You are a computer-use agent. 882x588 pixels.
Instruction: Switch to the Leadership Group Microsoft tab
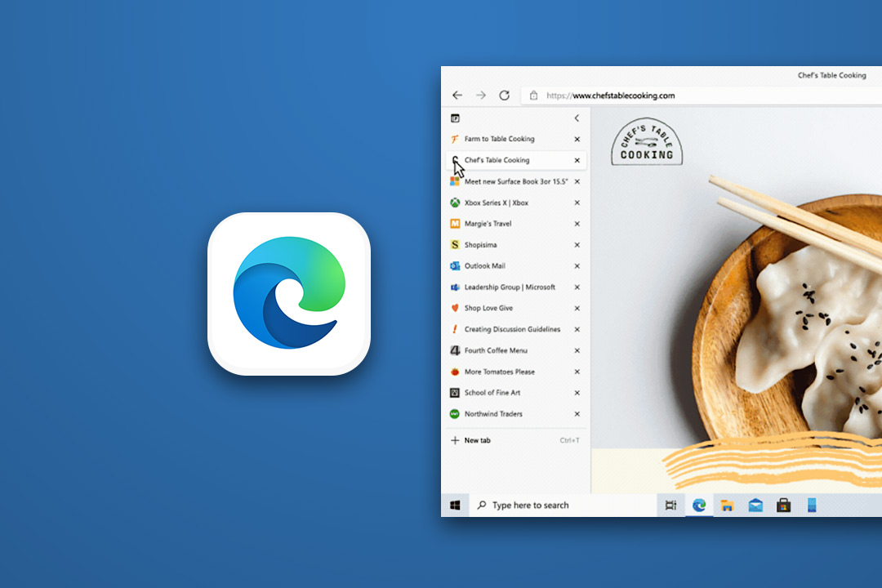(509, 287)
